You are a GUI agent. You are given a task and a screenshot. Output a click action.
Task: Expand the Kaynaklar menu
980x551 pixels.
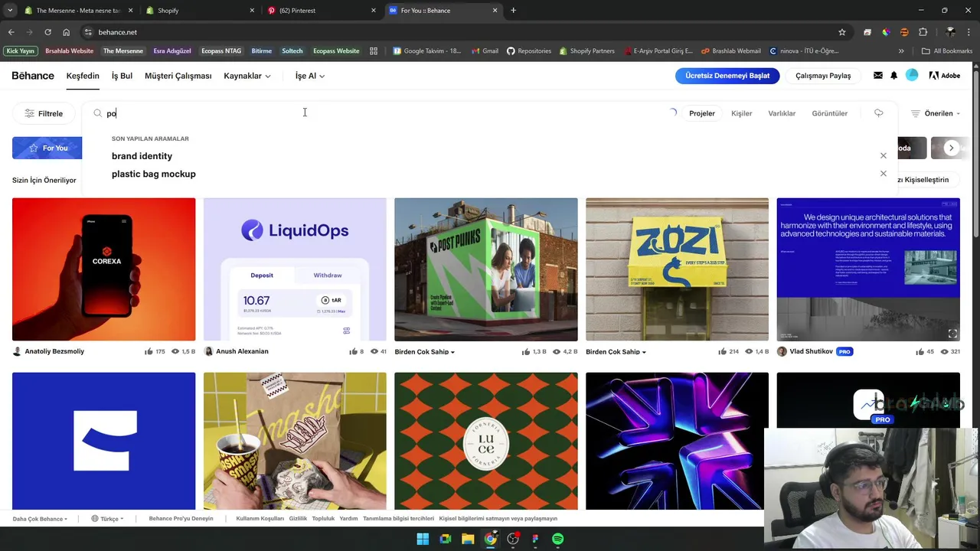click(x=247, y=76)
